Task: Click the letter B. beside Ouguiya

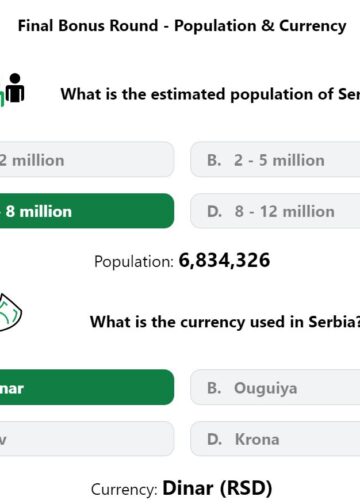Action: point(214,388)
